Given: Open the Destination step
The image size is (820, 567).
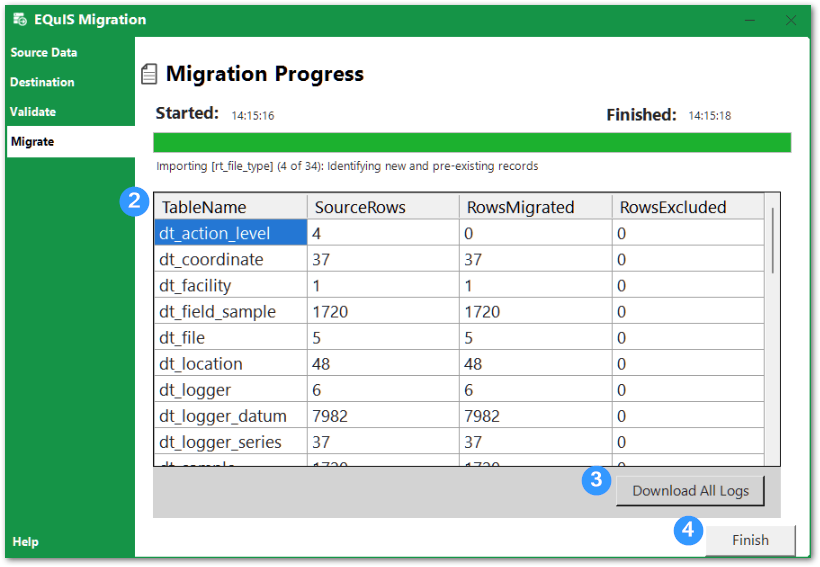Looking at the screenshot, I should coord(42,82).
